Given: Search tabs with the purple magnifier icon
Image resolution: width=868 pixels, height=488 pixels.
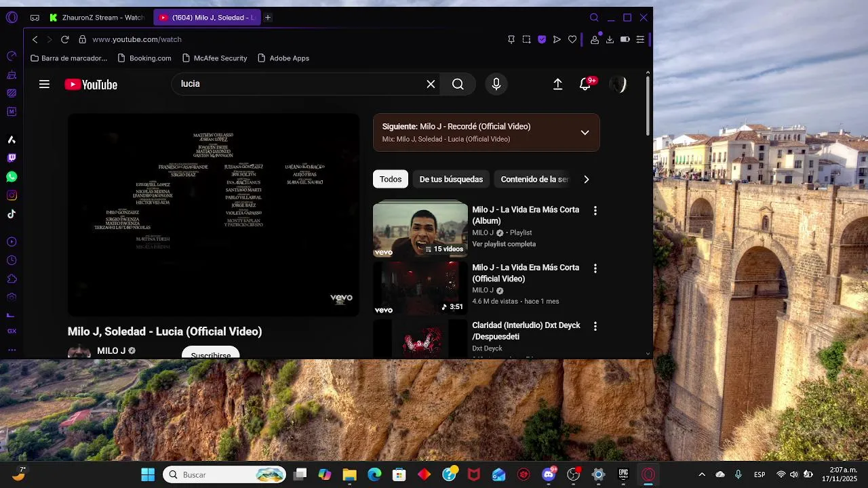Looking at the screenshot, I should click(594, 18).
